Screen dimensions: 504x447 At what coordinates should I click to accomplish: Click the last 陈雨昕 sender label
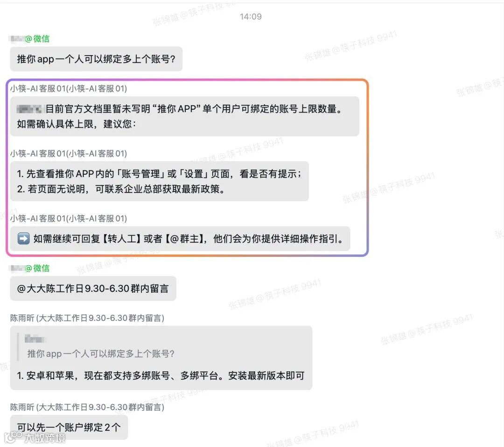point(87,407)
